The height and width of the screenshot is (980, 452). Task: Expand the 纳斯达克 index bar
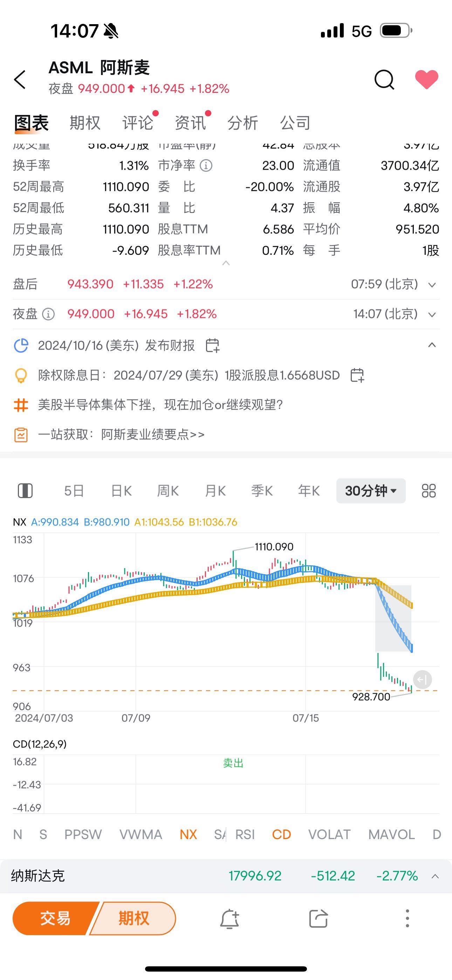point(435,876)
